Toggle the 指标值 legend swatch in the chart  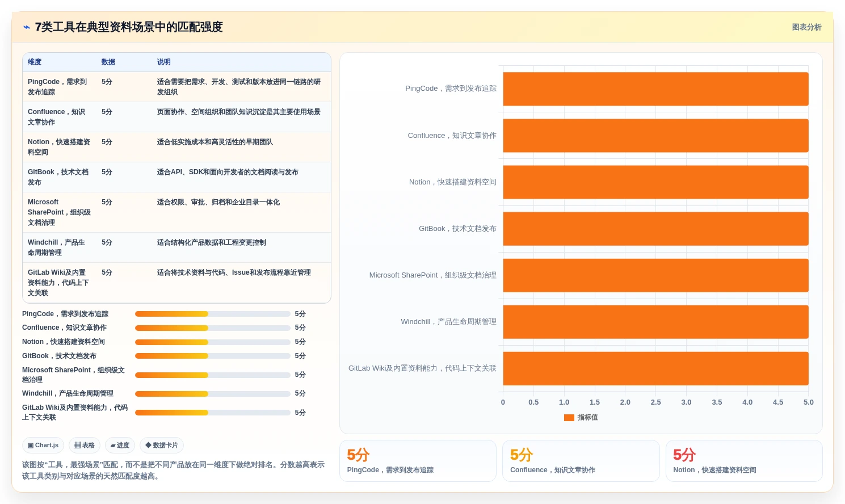click(x=569, y=418)
